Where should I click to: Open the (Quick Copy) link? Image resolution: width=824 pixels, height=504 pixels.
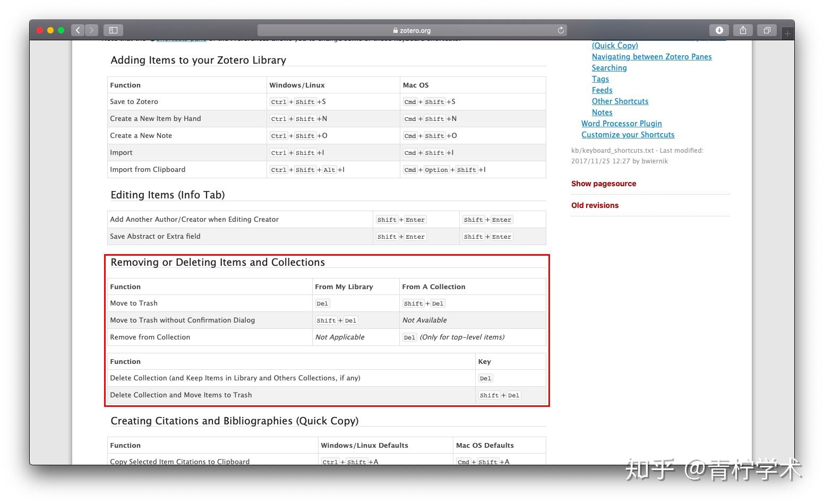(615, 46)
